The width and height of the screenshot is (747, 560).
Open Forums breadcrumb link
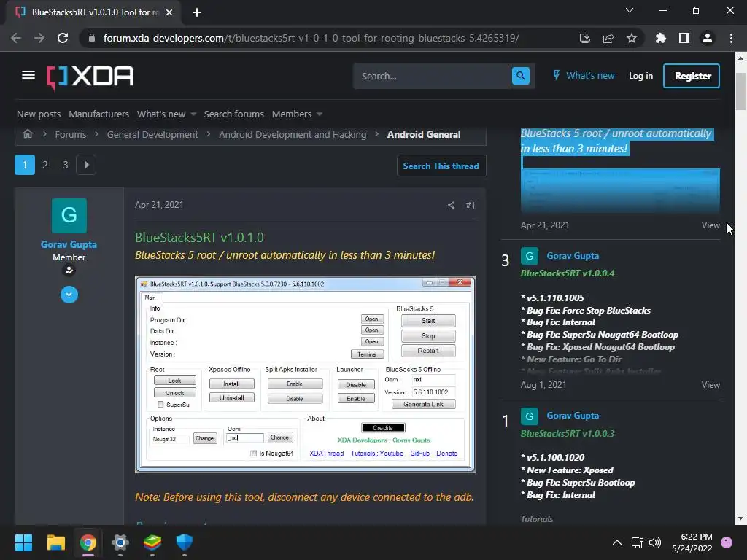pyautogui.click(x=71, y=134)
